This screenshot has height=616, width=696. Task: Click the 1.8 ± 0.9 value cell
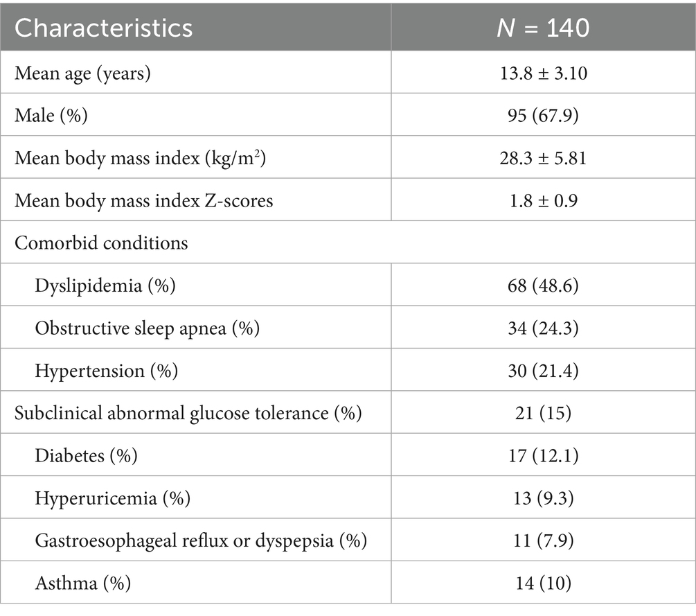coord(542,201)
